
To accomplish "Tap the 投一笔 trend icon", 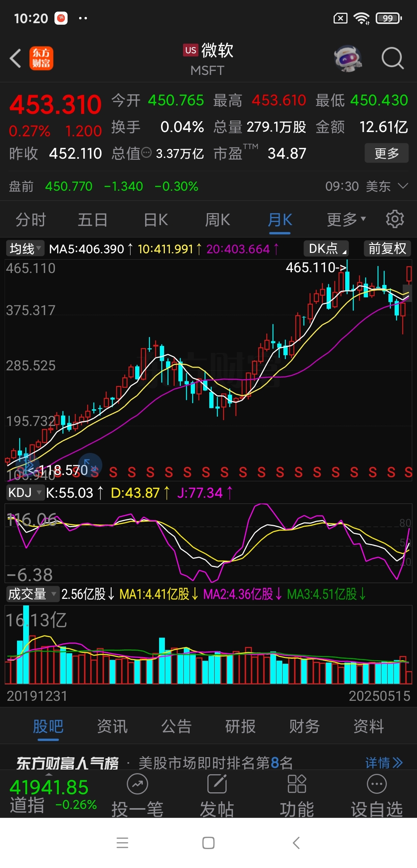I will [x=137, y=784].
